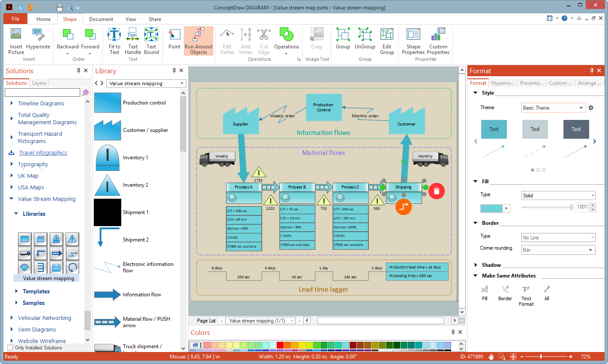The image size is (608, 364).
Task: Open the Travel Infographics link
Action: click(x=43, y=153)
